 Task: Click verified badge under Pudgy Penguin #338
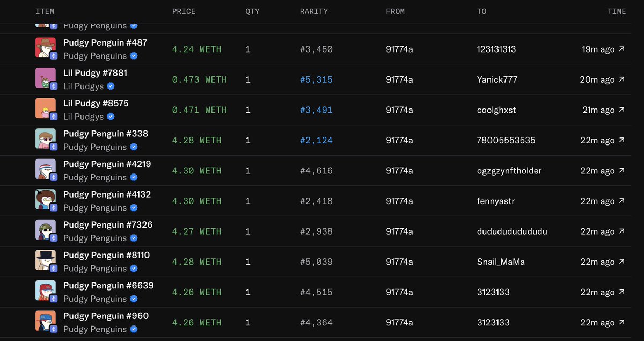pos(134,147)
